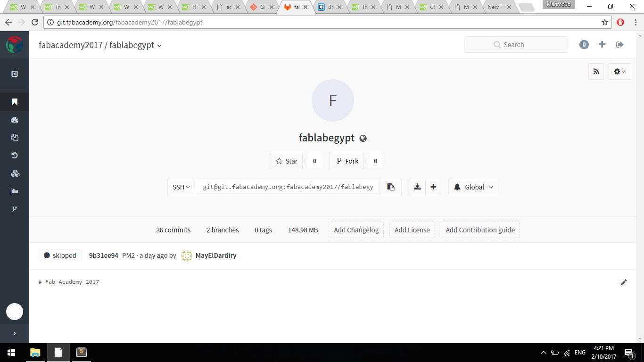Viewport: 644px width, 362px height.
Task: Click the Opera extension icon in Chrome toolbar
Action: click(x=620, y=22)
